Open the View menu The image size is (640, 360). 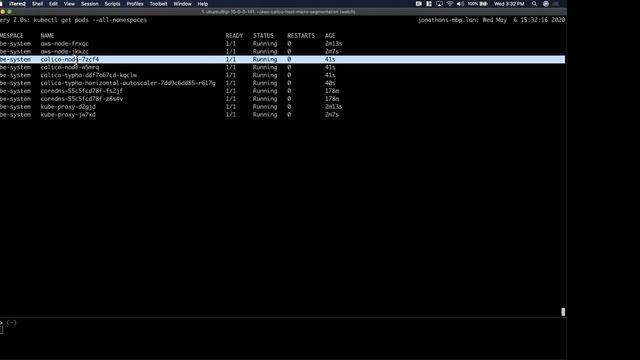pos(69,4)
